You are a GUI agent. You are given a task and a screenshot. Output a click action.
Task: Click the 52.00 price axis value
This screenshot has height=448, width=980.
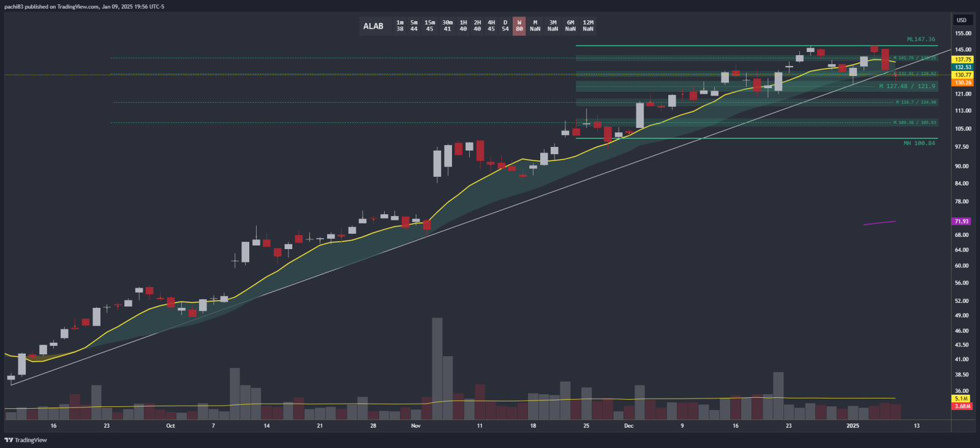[x=962, y=301]
